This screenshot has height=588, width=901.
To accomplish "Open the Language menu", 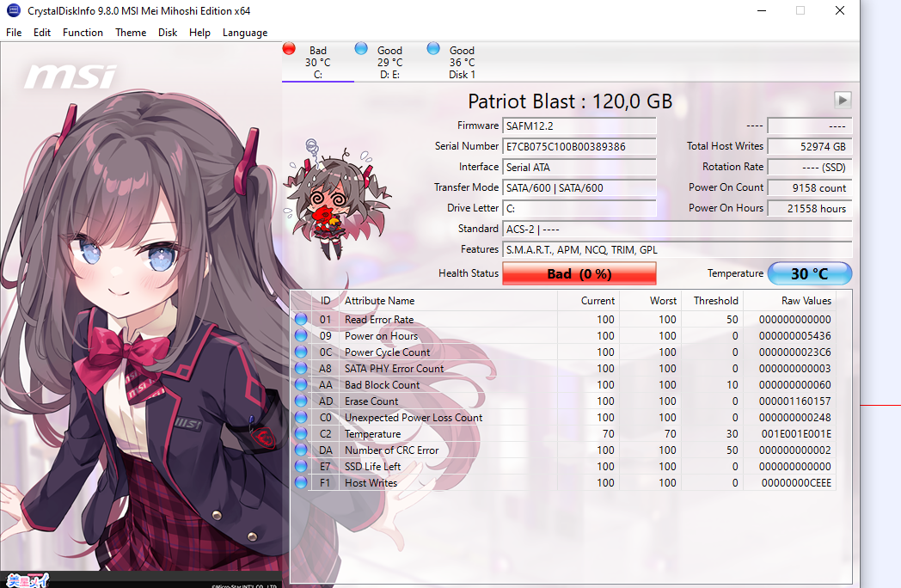I will coord(245,33).
